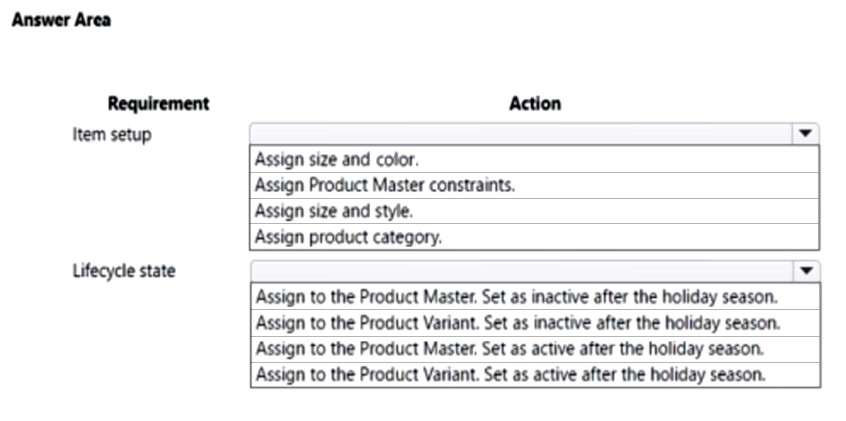846x421 pixels.
Task: Pick Product Variant active after holiday option
Action: 512,375
